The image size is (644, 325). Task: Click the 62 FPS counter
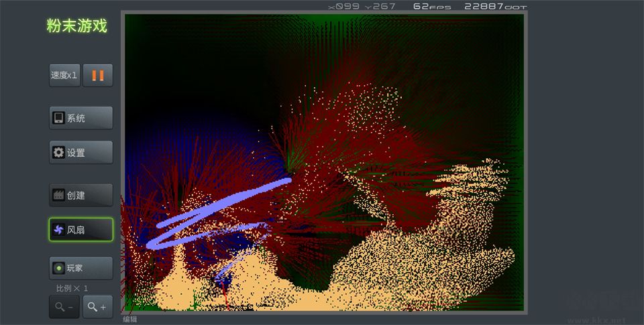[x=431, y=6]
